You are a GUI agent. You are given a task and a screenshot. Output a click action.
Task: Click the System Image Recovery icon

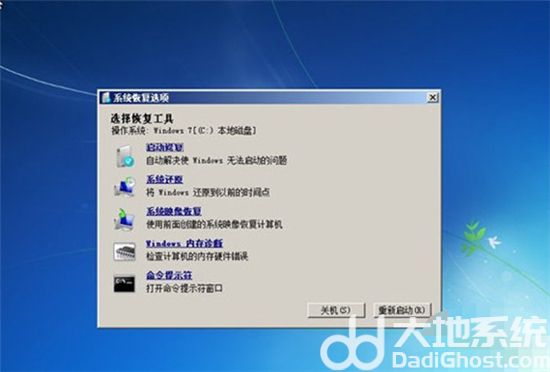coord(124,219)
